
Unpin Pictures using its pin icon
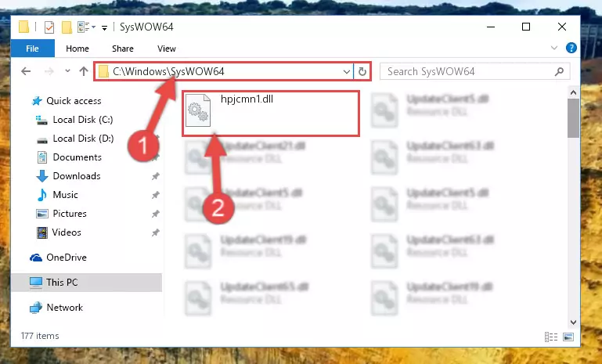pyautogui.click(x=155, y=214)
